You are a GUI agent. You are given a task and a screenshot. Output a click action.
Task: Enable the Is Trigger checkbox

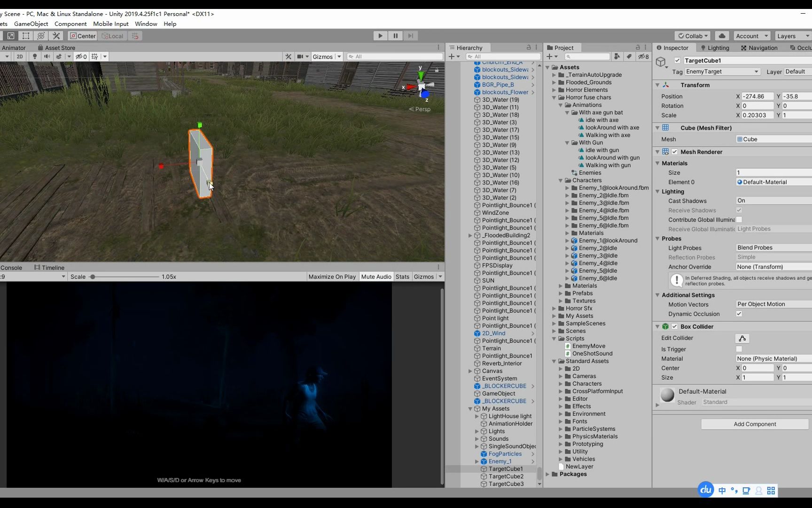(x=738, y=349)
